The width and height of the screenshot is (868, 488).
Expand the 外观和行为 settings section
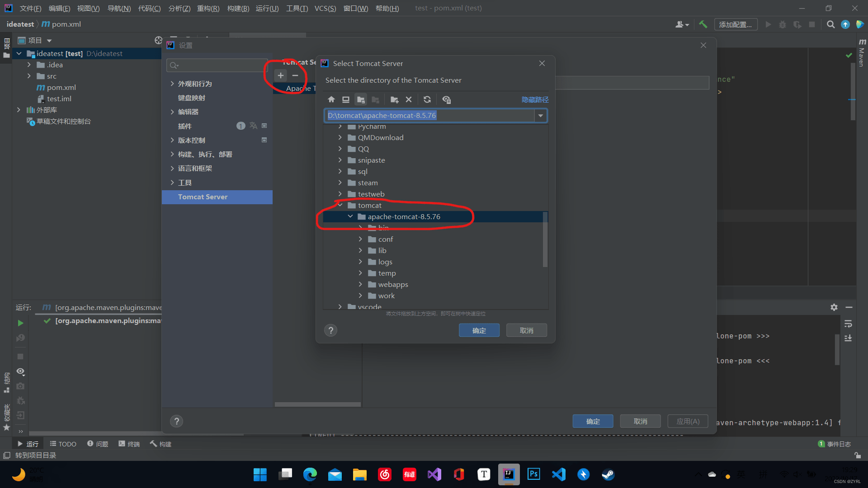pyautogui.click(x=172, y=84)
